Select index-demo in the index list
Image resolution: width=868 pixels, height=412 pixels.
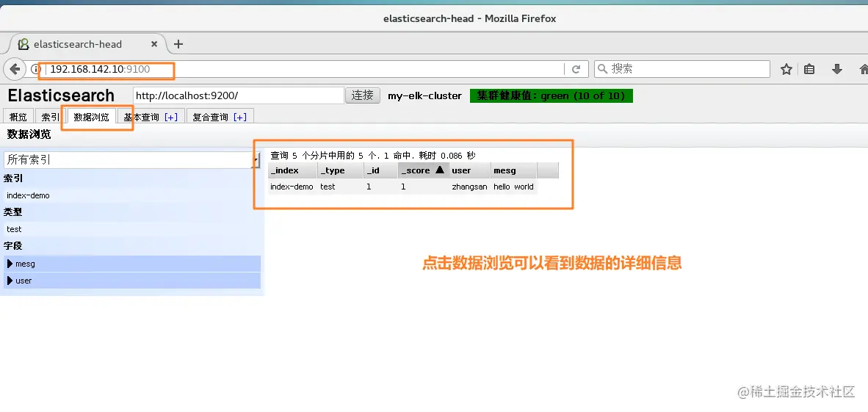click(132, 195)
